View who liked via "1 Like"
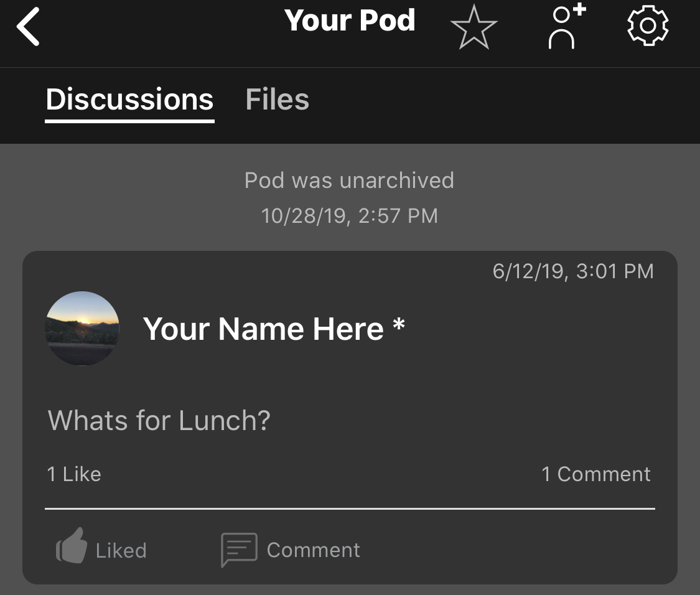The width and height of the screenshot is (700, 595). pos(74,474)
